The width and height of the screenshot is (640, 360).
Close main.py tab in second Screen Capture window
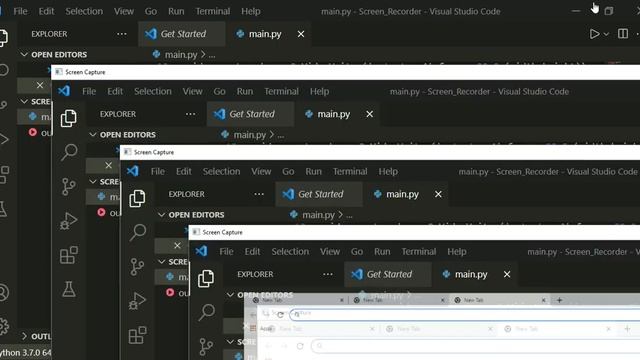point(438,194)
